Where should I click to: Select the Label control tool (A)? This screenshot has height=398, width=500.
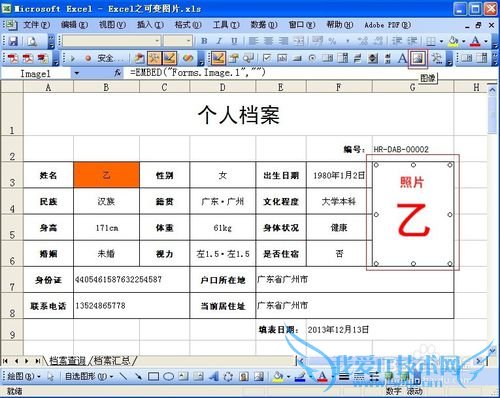402,58
